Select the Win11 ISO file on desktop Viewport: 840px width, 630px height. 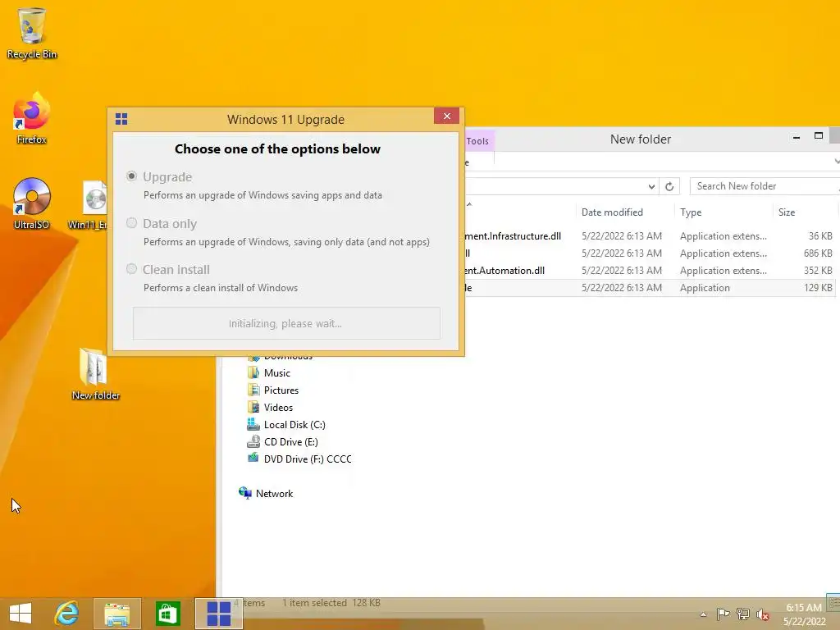coord(89,205)
